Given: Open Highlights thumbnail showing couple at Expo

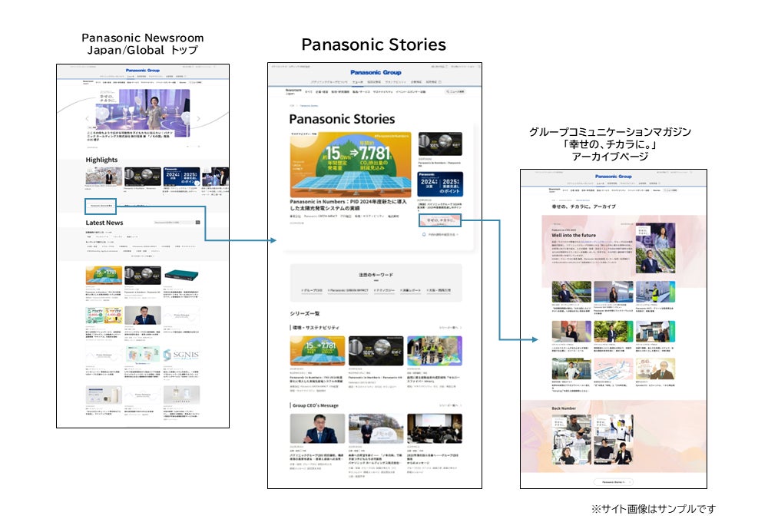Looking at the screenshot, I should point(104,176).
